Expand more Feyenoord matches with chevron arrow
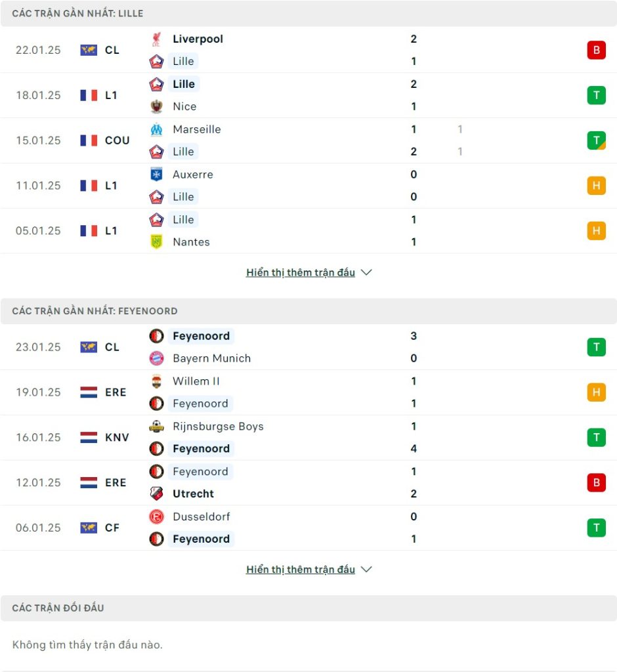Viewport: 617px width, 672px height. [x=366, y=569]
